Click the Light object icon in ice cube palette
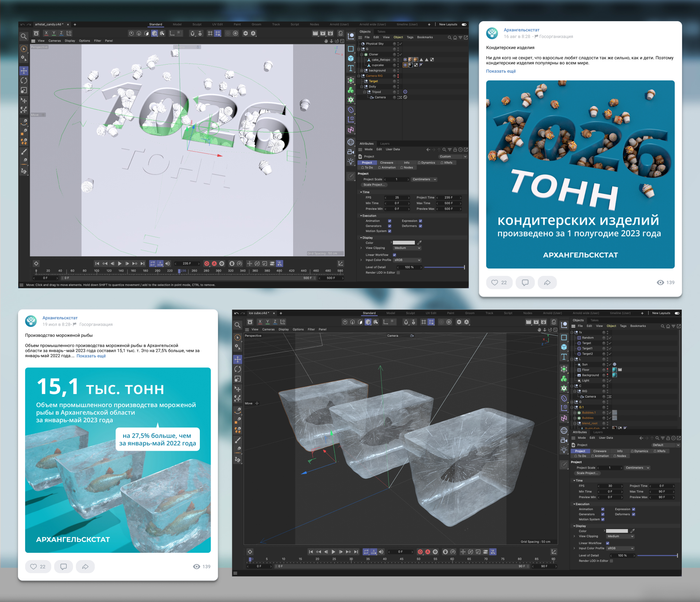Viewport: 700px width, 602px height. pyautogui.click(x=564, y=450)
